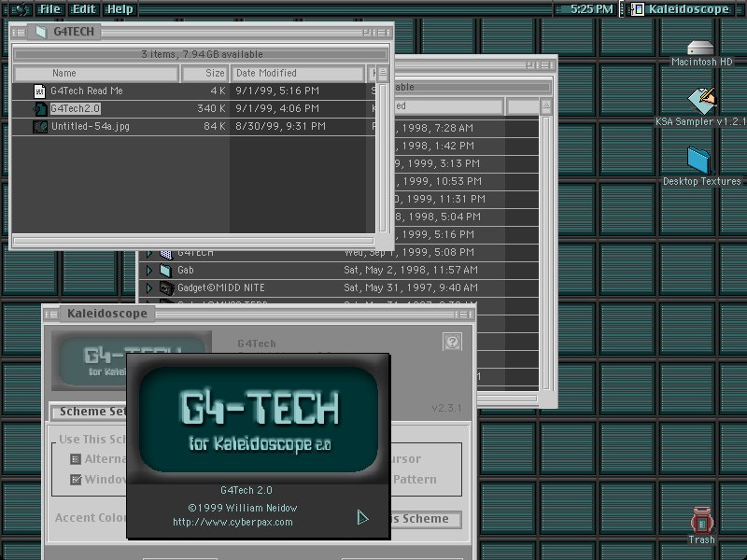Click the horizontal scrollbar of the G4TECH window
The width and height of the screenshot is (747, 560).
tap(193, 241)
